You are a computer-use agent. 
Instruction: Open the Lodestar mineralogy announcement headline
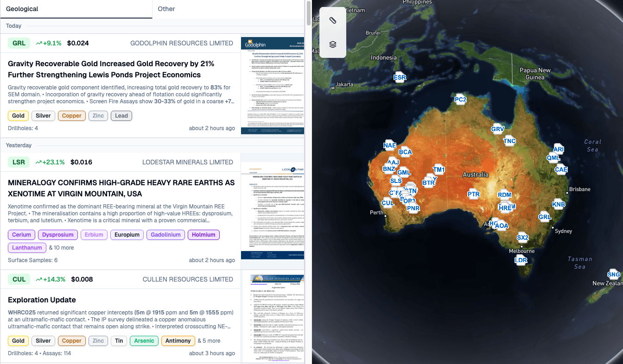[x=121, y=188]
